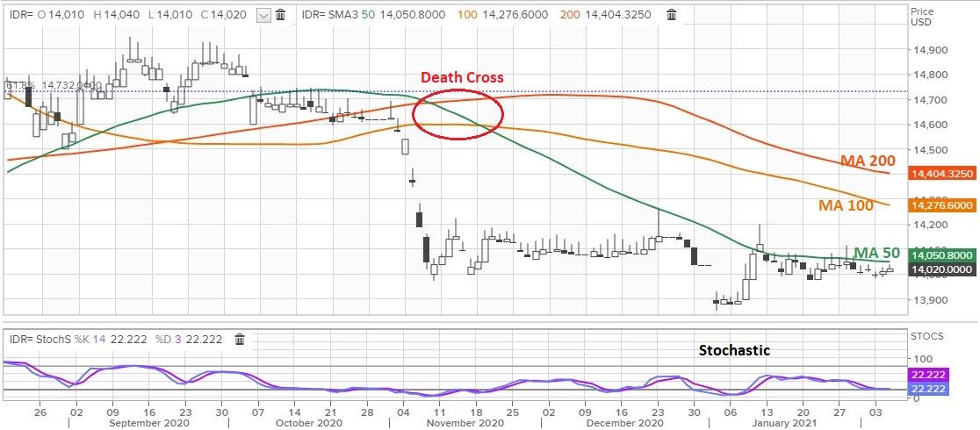Click the Price USD axis title
The width and height of the screenshot is (980, 430).
[920, 17]
